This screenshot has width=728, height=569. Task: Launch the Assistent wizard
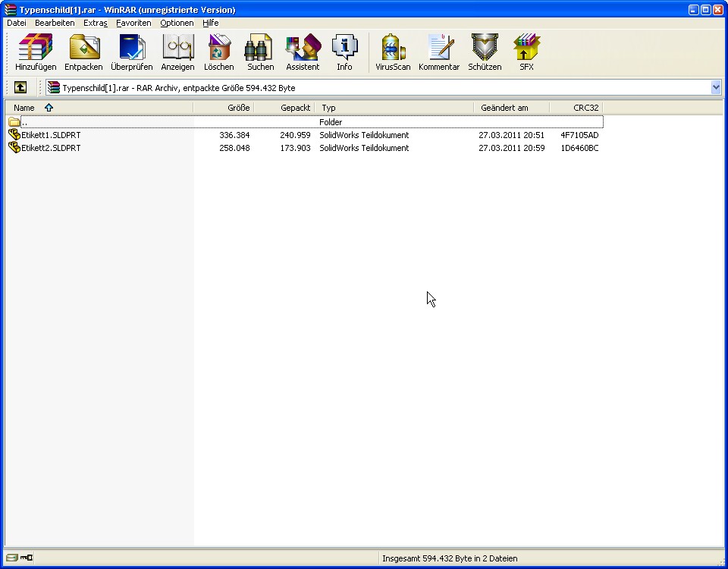(x=303, y=52)
